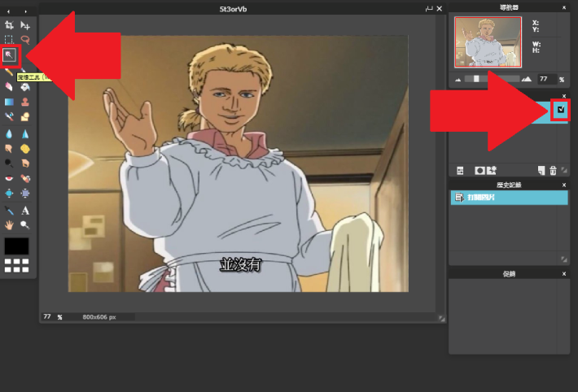Click the document window resize grip

441,319
